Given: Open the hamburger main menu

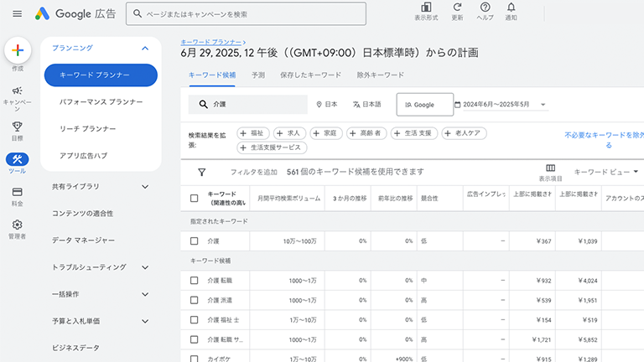Looking at the screenshot, I should (18, 14).
